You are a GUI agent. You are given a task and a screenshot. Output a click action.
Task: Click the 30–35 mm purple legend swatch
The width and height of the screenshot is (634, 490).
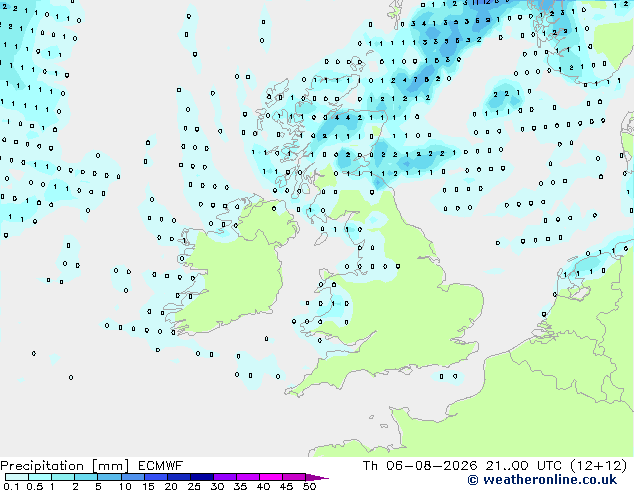tap(225, 477)
